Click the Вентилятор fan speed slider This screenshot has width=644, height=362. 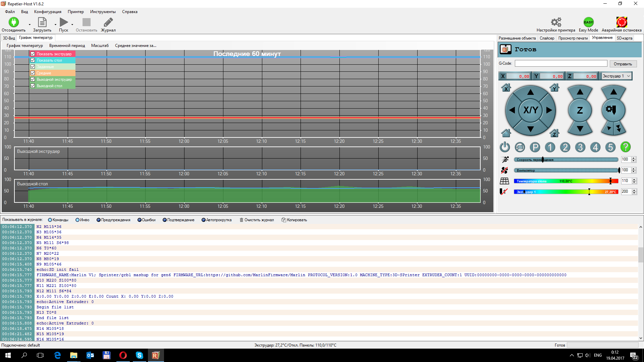point(566,170)
